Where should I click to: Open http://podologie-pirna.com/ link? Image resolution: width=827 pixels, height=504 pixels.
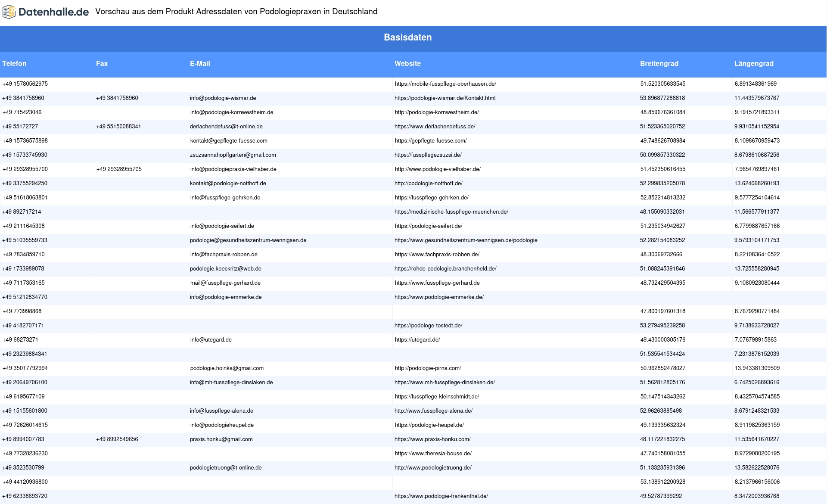coord(428,368)
